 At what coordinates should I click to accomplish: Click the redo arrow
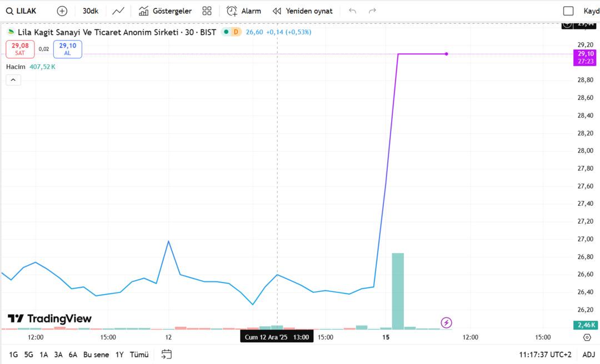372,11
